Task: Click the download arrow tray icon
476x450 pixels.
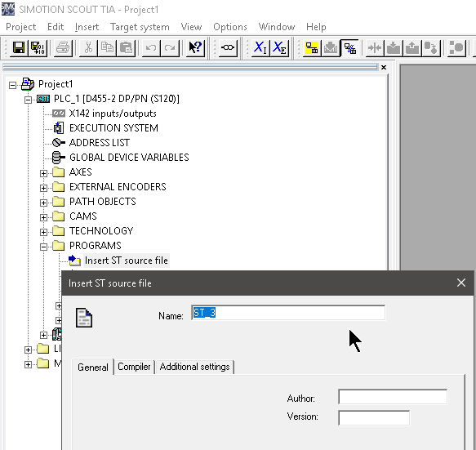Action: click(x=394, y=47)
